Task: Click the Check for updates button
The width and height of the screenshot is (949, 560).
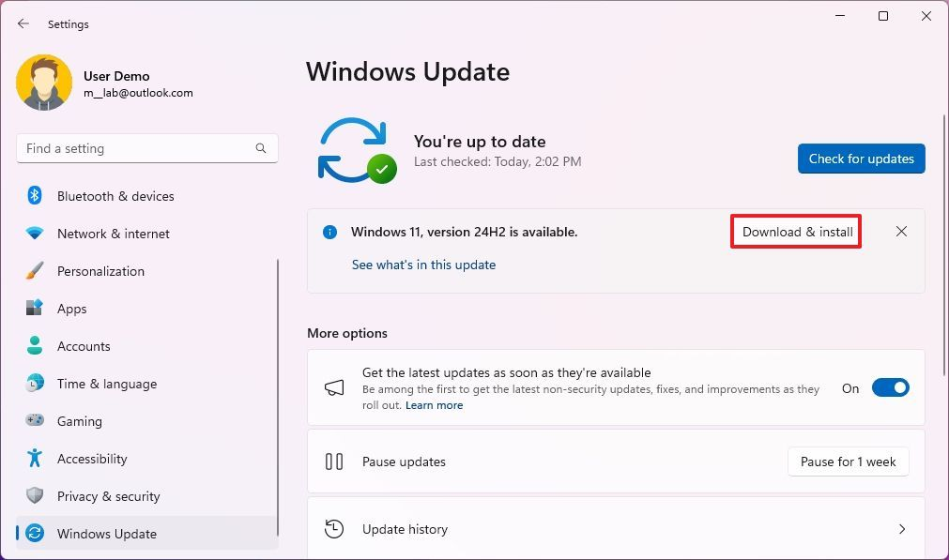Action: pyautogui.click(x=862, y=159)
